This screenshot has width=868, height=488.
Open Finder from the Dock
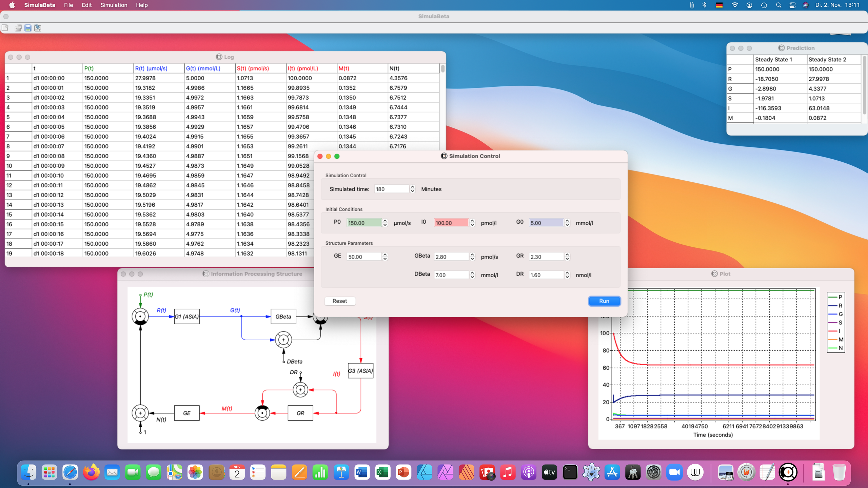(x=28, y=472)
